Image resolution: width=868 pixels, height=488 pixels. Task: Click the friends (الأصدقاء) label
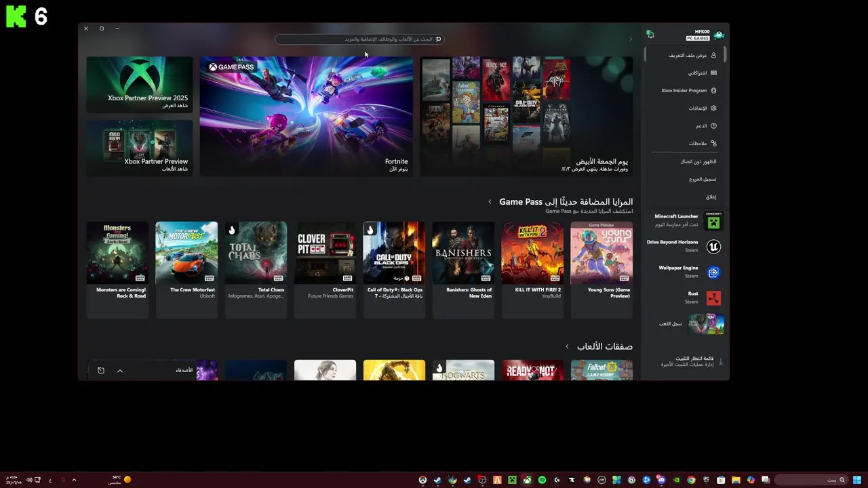coord(184,370)
